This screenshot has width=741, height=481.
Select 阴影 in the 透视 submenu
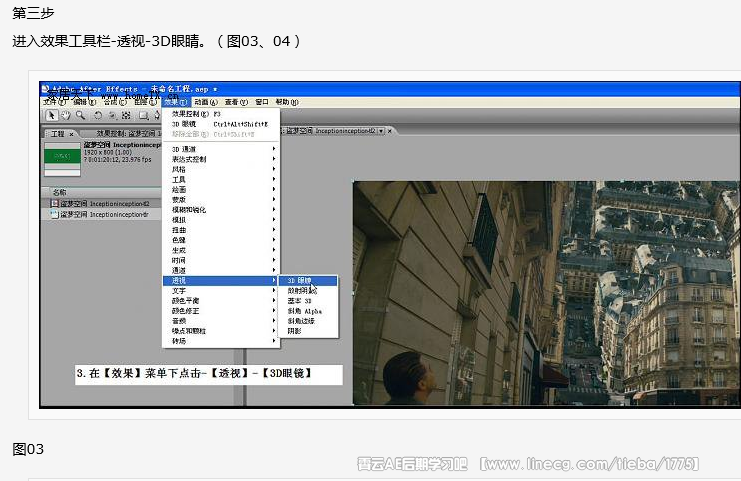tap(308, 331)
